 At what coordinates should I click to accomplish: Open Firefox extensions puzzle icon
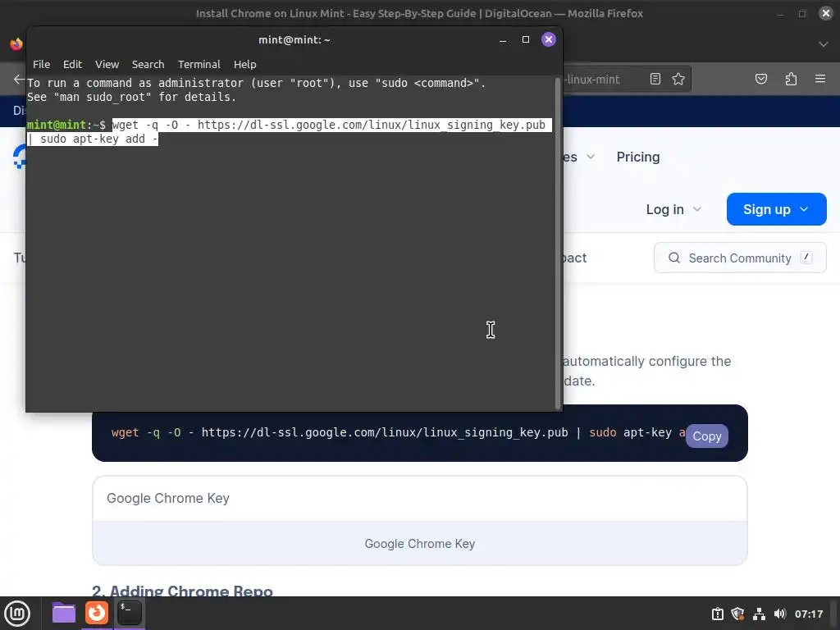tap(791, 80)
